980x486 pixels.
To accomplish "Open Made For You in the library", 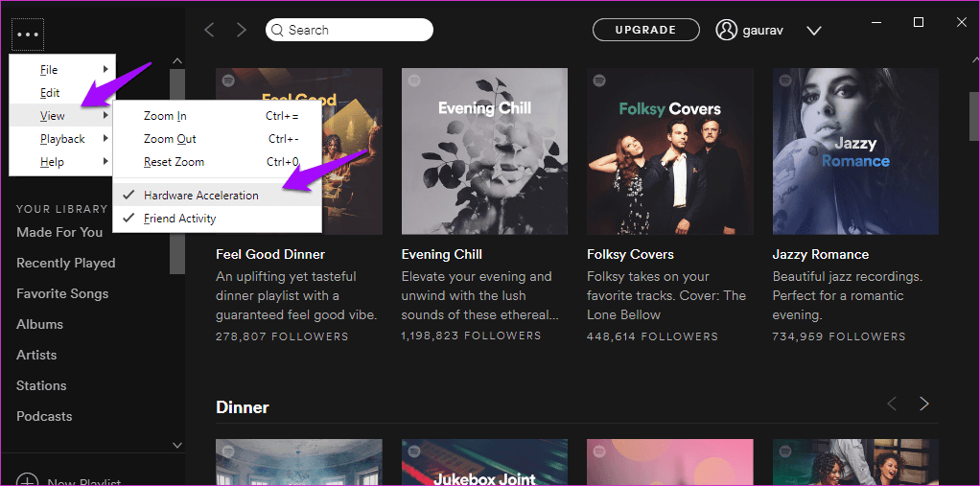I will click(59, 232).
